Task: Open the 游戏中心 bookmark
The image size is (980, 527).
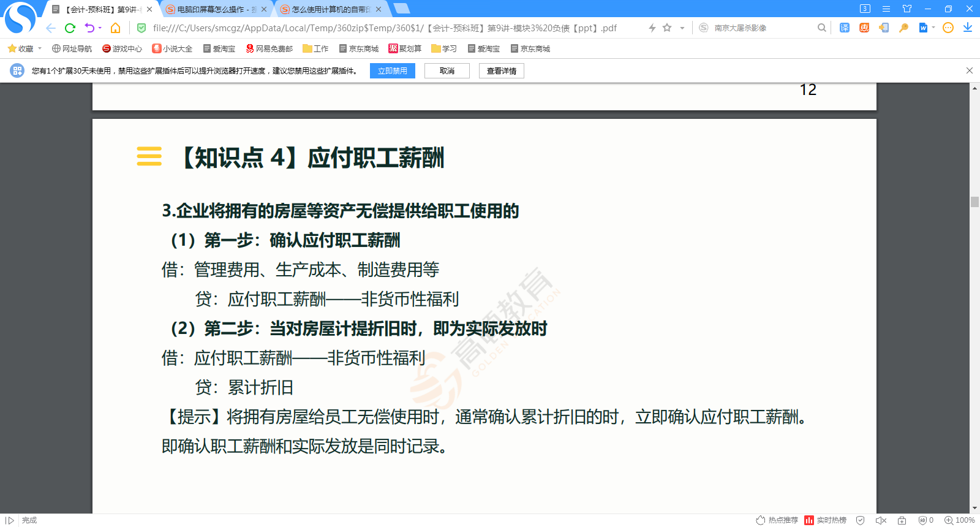Action: pyautogui.click(x=122, y=48)
